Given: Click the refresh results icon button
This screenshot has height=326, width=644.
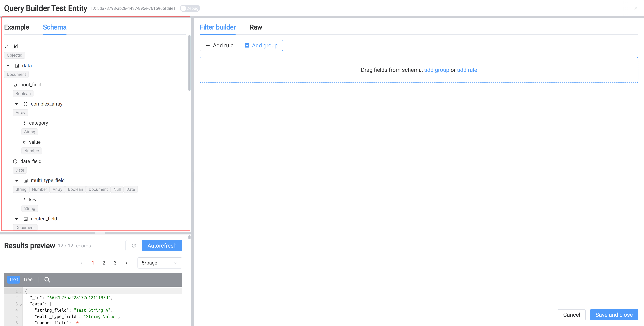Looking at the screenshot, I should point(134,246).
